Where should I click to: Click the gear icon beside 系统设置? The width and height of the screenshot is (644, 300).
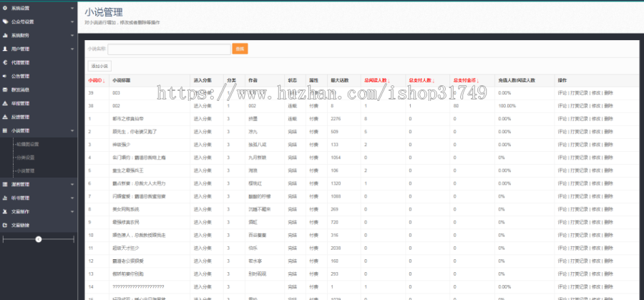[x=5, y=8]
